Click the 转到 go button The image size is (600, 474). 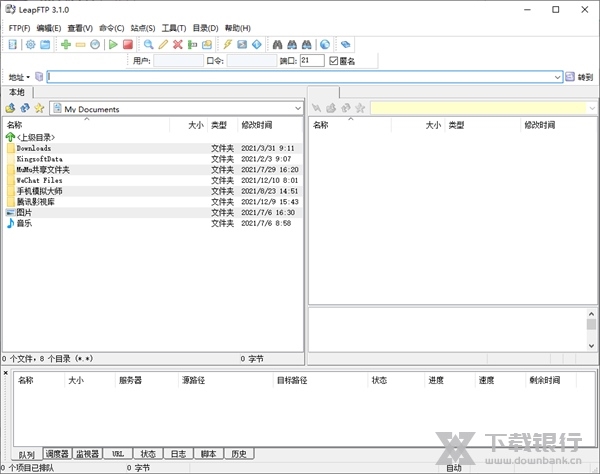[584, 77]
